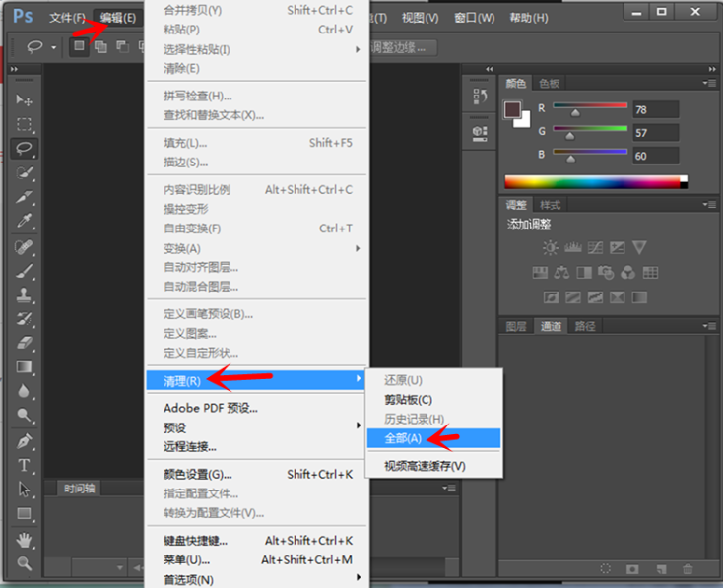Click the R value input field
Viewport: 723px width, 588px height.
655,109
